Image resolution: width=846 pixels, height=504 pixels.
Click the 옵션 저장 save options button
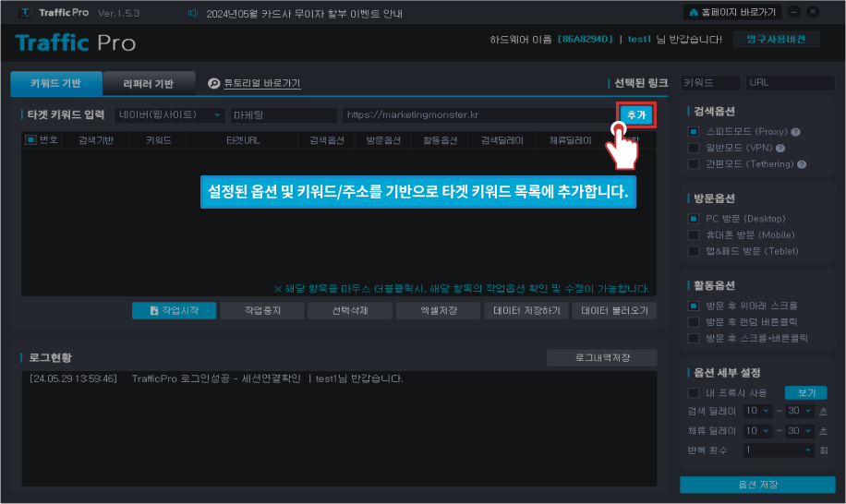[757, 485]
